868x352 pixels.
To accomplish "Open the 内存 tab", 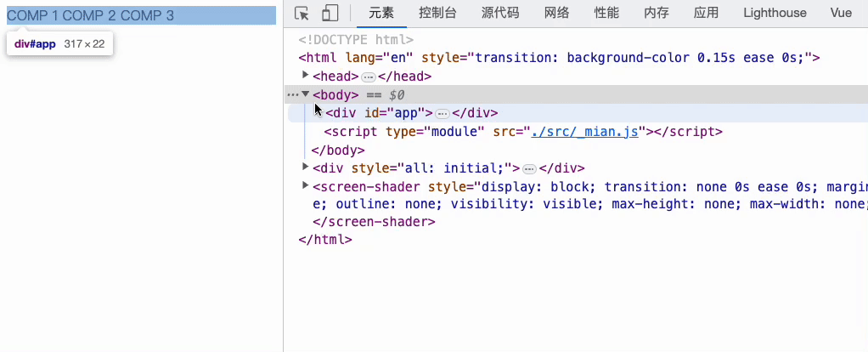I will tap(657, 14).
